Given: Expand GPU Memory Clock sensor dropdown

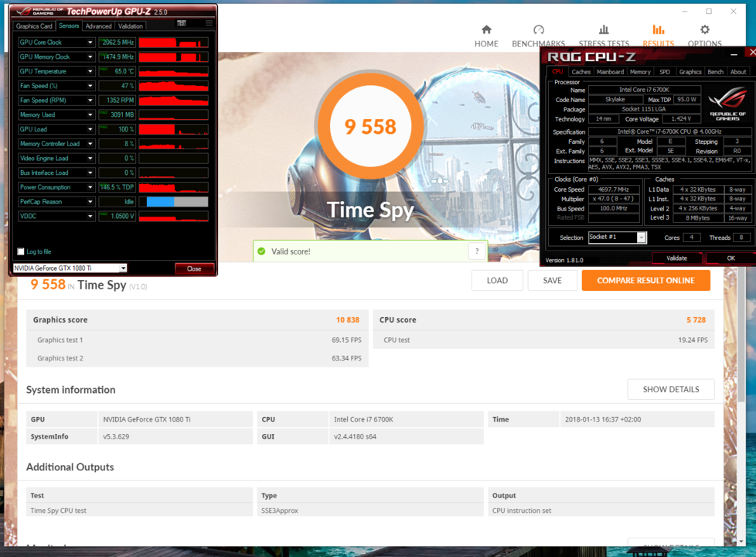Looking at the screenshot, I should (90, 57).
